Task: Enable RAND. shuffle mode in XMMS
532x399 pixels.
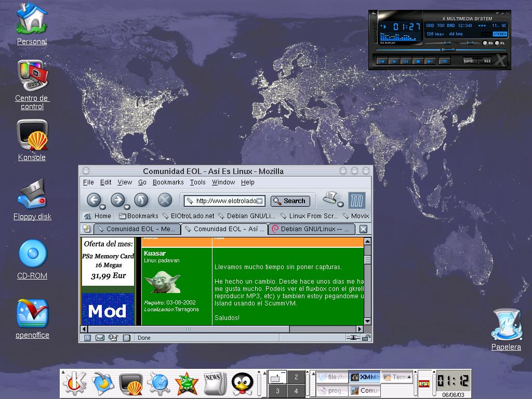Action: tap(470, 61)
